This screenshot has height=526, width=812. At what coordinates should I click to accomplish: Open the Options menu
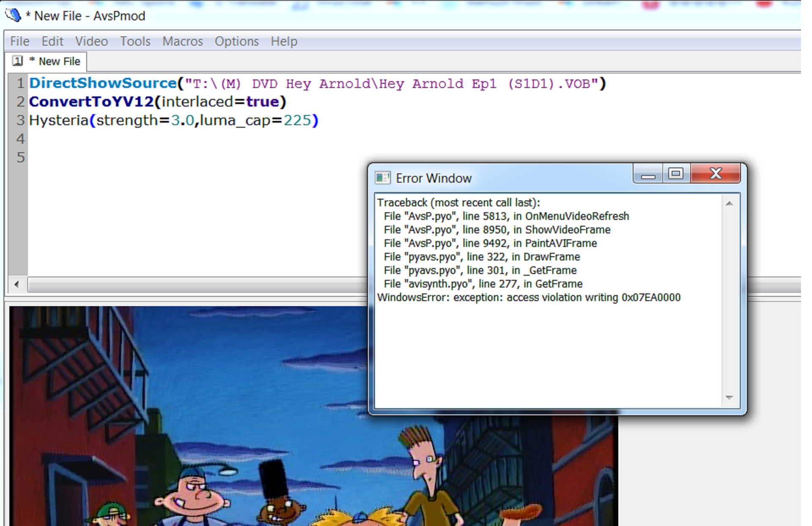(236, 41)
